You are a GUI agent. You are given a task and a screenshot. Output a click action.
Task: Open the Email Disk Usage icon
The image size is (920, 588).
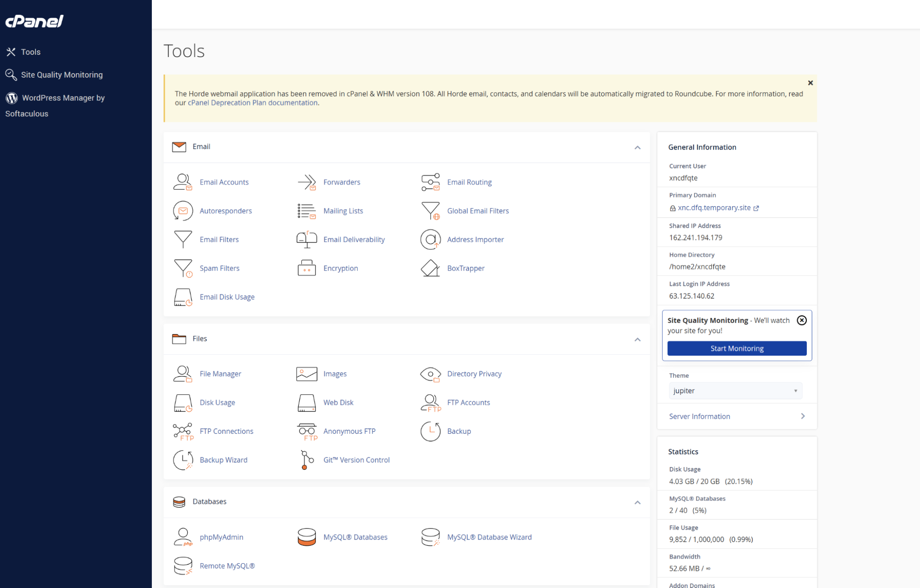tap(183, 297)
